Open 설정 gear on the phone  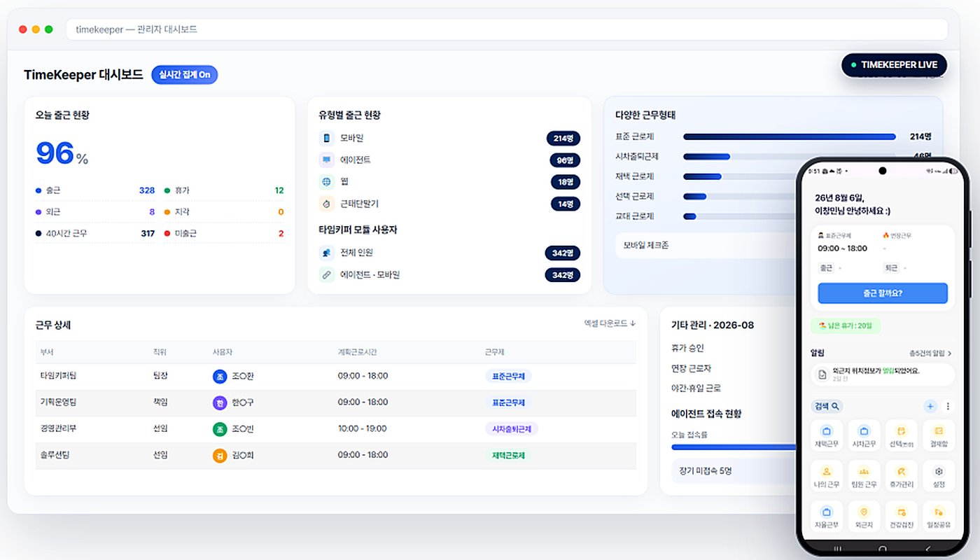pyautogui.click(x=939, y=477)
